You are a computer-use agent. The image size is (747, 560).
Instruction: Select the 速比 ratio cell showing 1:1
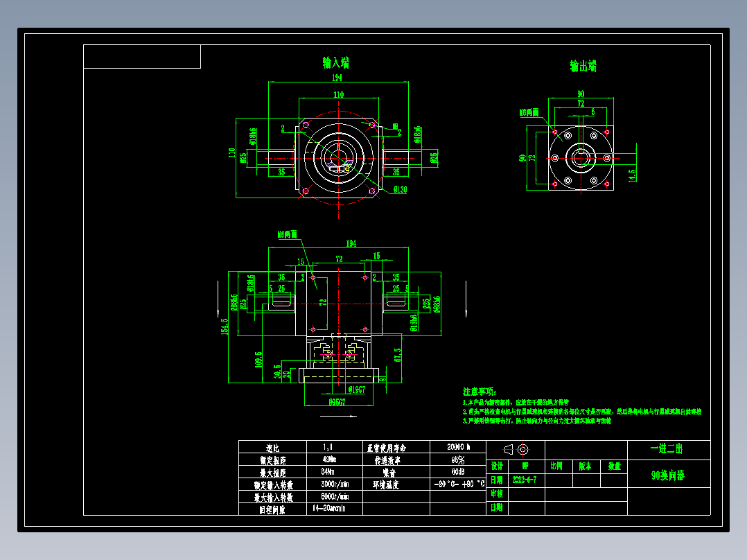pyautogui.click(x=328, y=448)
